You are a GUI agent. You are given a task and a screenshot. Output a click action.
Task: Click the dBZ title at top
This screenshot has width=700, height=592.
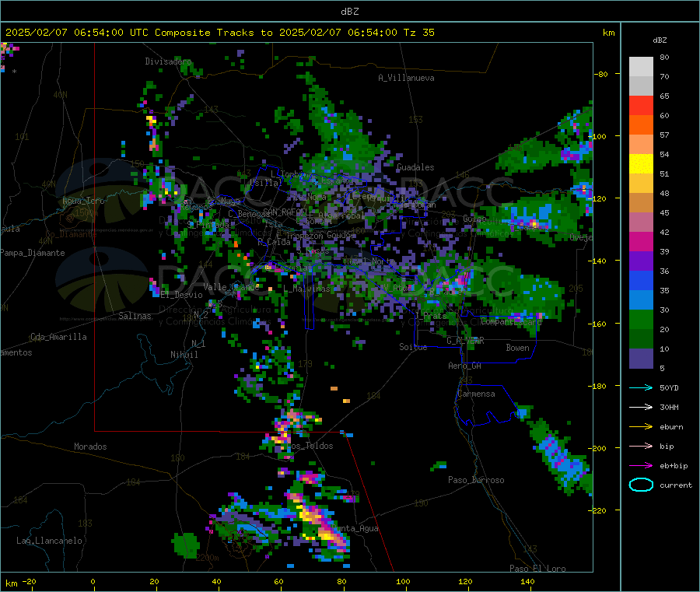(x=349, y=12)
